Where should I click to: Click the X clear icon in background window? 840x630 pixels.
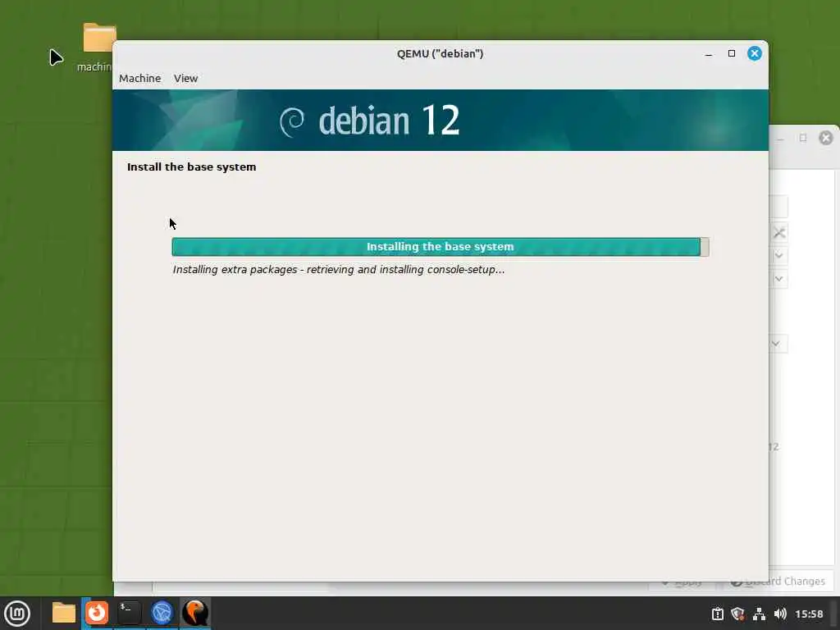click(779, 232)
